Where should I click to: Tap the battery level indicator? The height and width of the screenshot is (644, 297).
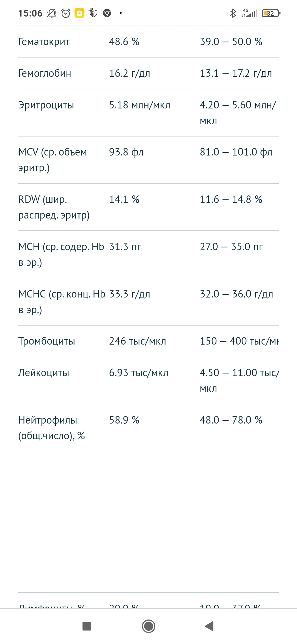click(271, 13)
